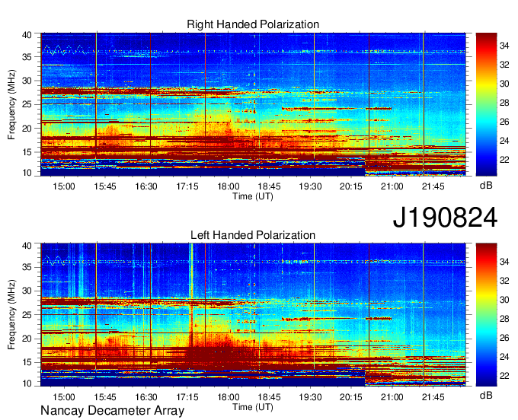518x420 pixels.
Task: Click the "dB" label under the upper color bar
Action: pos(486,186)
